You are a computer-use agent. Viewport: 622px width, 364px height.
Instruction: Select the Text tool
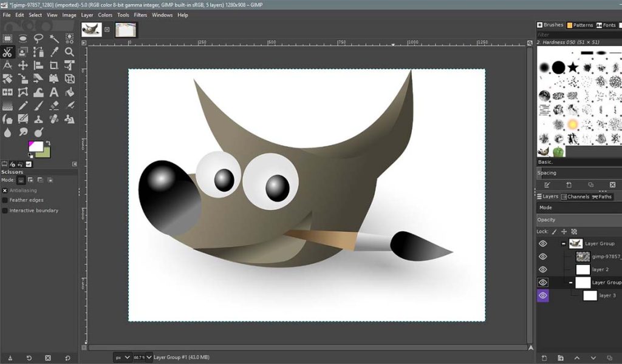(54, 92)
